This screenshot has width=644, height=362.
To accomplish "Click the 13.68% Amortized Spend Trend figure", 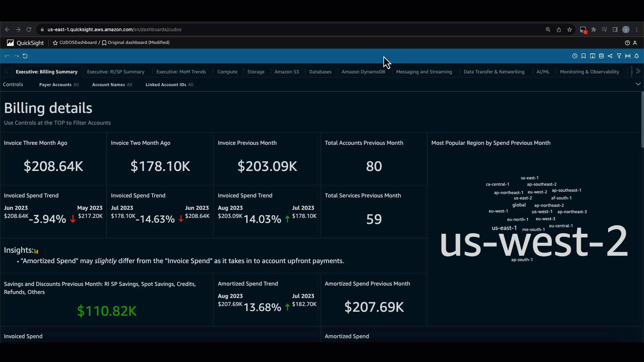I will coord(262,307).
